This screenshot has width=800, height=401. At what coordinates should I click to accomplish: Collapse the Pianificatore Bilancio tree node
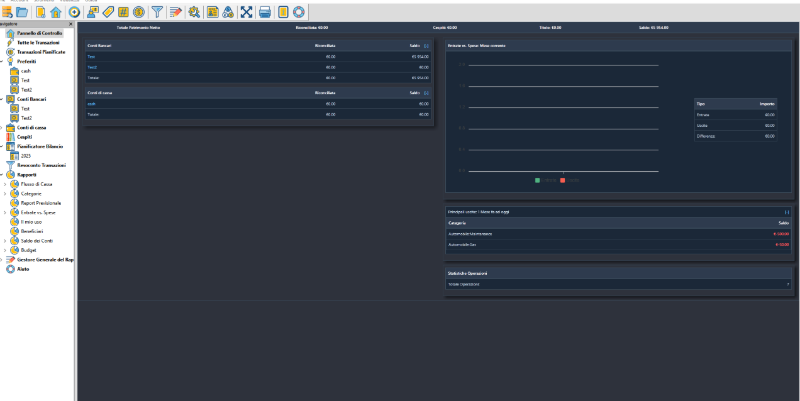coord(2,146)
